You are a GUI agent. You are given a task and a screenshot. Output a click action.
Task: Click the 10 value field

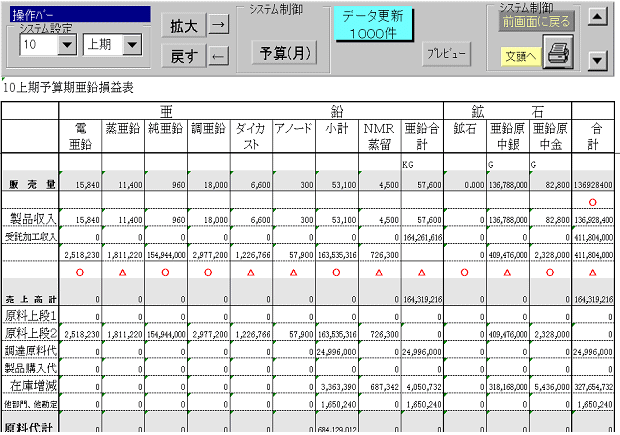coord(39,44)
